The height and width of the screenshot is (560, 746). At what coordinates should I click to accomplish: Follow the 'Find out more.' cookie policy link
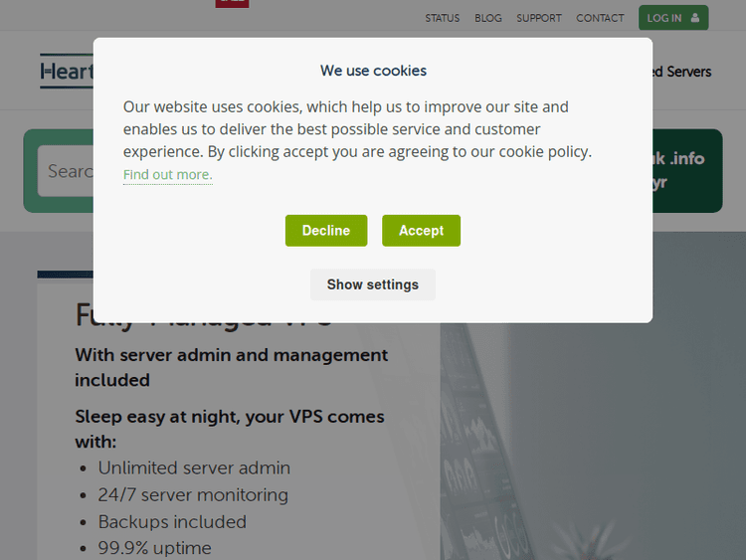click(167, 175)
